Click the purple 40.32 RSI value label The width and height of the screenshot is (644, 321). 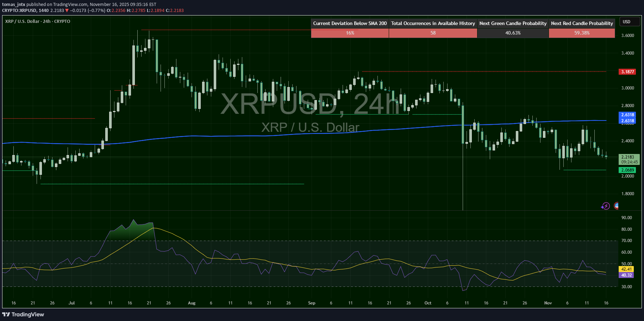point(627,275)
